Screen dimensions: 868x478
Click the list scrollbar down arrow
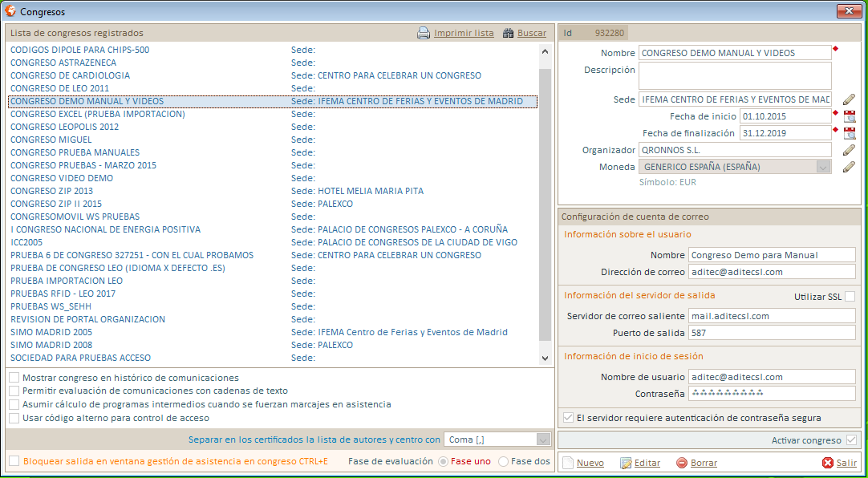click(x=545, y=358)
